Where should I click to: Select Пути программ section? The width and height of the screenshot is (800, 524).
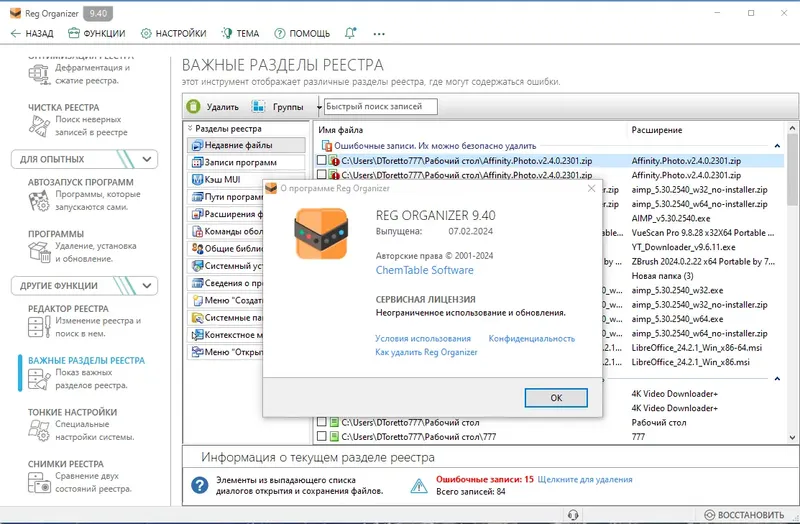pyautogui.click(x=225, y=197)
